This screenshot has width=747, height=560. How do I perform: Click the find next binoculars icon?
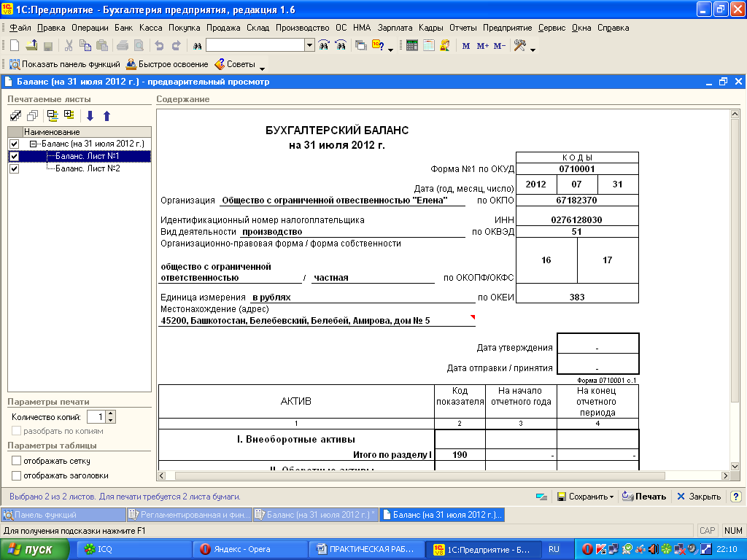coord(324,46)
